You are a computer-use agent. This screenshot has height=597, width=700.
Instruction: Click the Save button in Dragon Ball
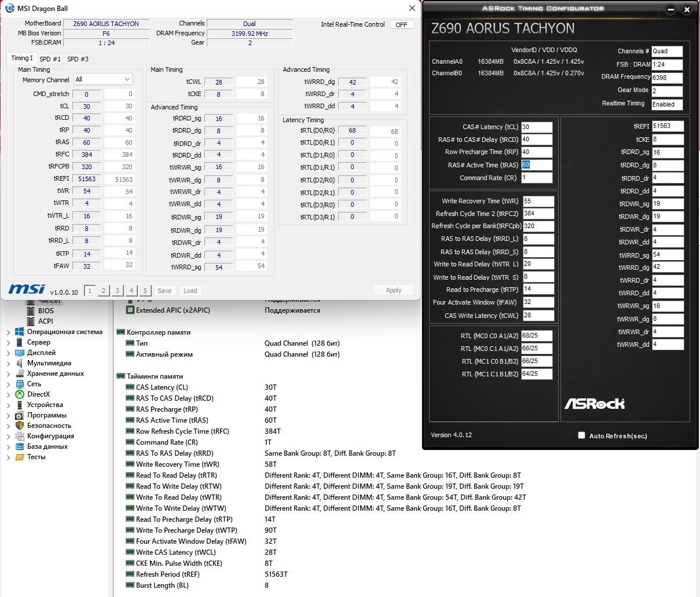click(164, 291)
